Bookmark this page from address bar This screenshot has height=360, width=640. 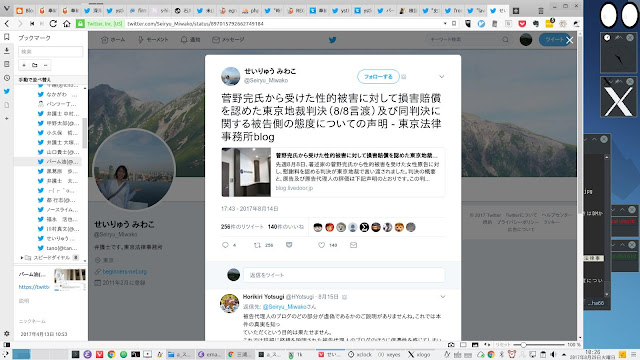[454, 24]
